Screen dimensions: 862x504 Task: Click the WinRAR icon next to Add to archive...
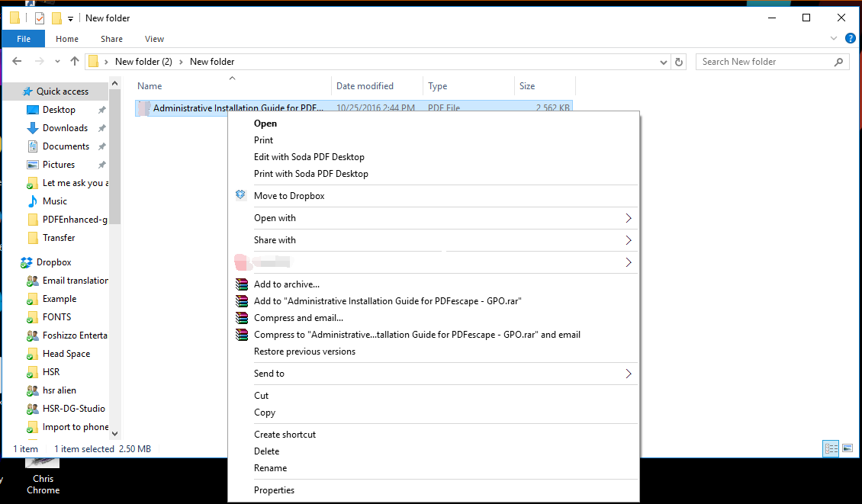click(242, 284)
